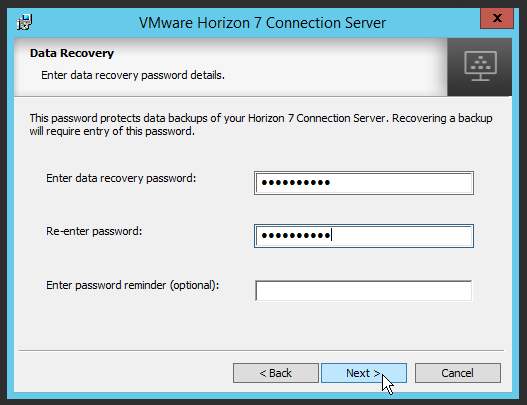This screenshot has width=527, height=405.
Task: Click the backup protection description paragraph
Action: [261, 125]
